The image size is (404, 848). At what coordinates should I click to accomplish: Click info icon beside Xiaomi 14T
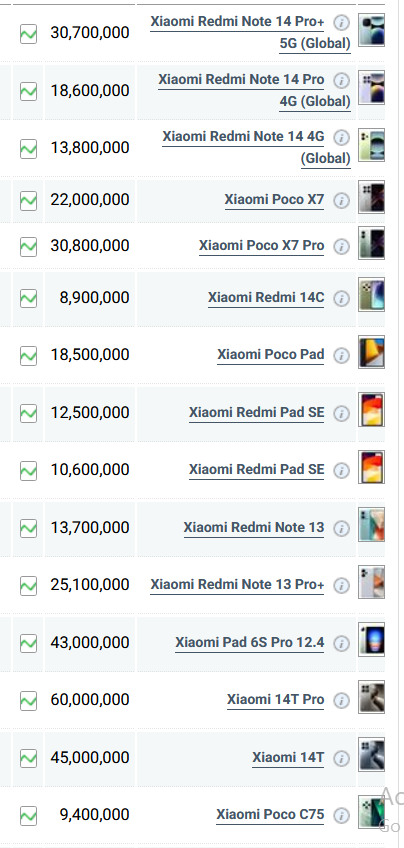(x=341, y=759)
